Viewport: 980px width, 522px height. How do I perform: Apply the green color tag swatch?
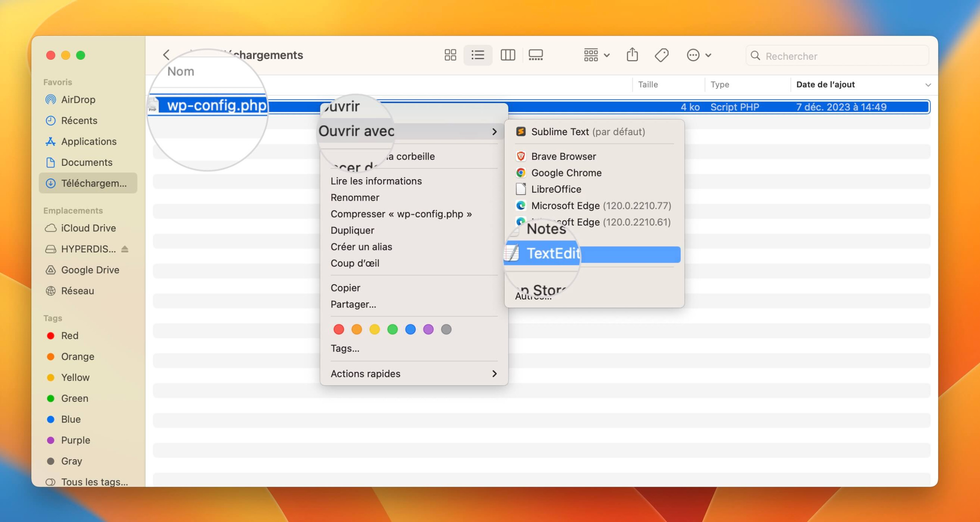point(392,329)
